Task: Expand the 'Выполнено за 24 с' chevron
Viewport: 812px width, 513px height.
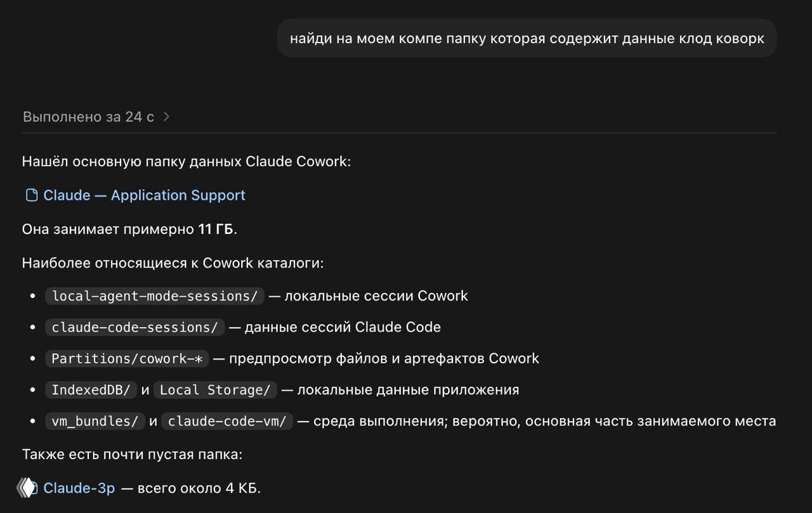Action: point(166,117)
